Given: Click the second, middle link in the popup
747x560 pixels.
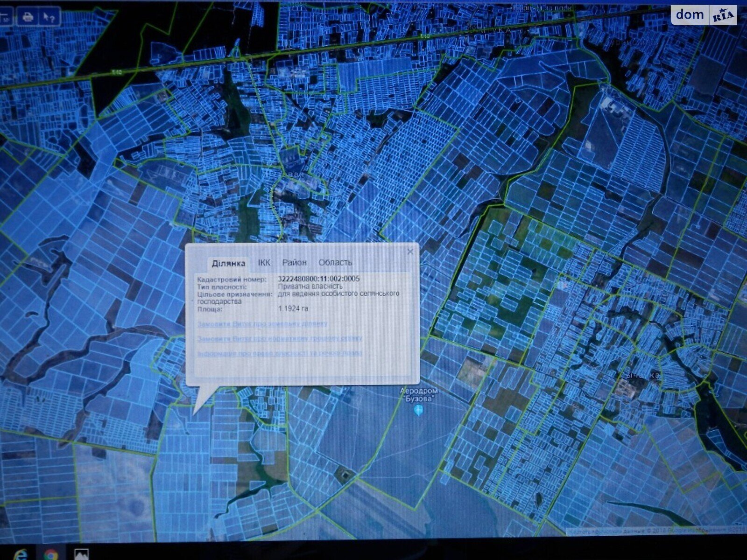Looking at the screenshot, I should point(280,338).
